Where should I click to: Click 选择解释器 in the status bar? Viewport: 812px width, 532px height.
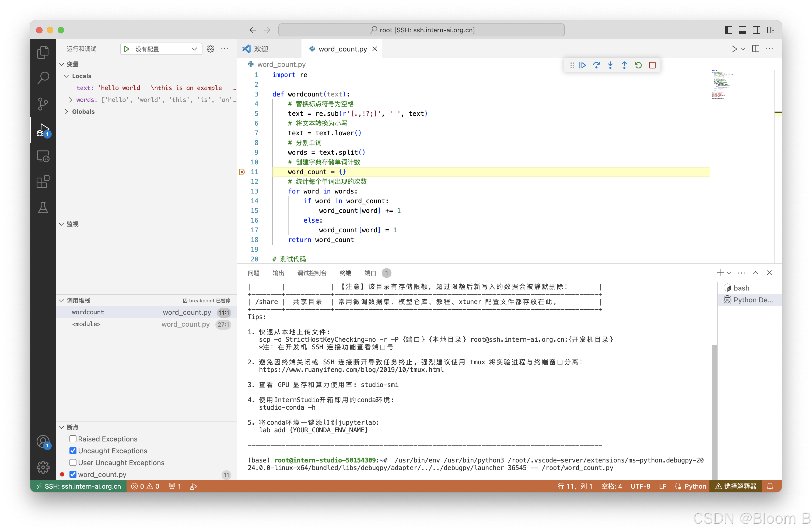(736, 486)
